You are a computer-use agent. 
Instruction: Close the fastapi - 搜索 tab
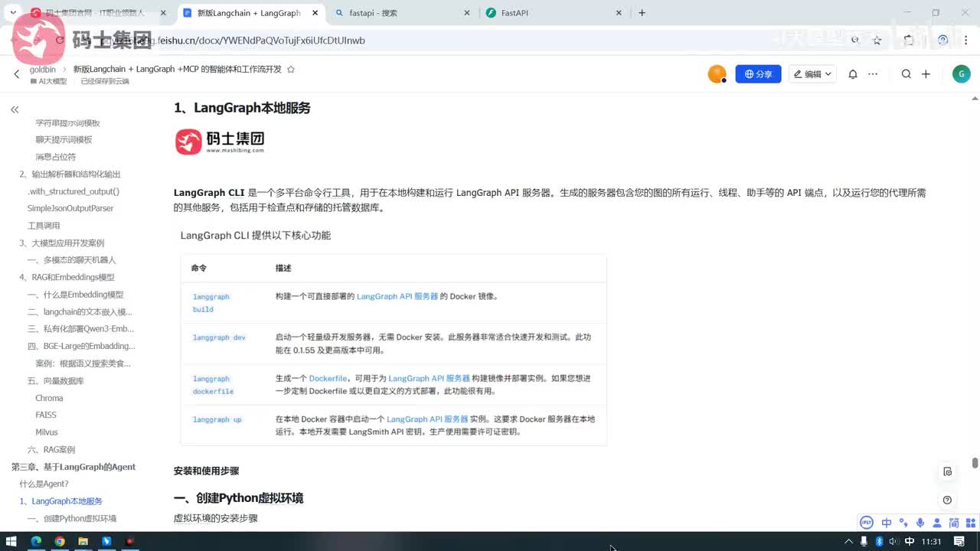pyautogui.click(x=467, y=13)
